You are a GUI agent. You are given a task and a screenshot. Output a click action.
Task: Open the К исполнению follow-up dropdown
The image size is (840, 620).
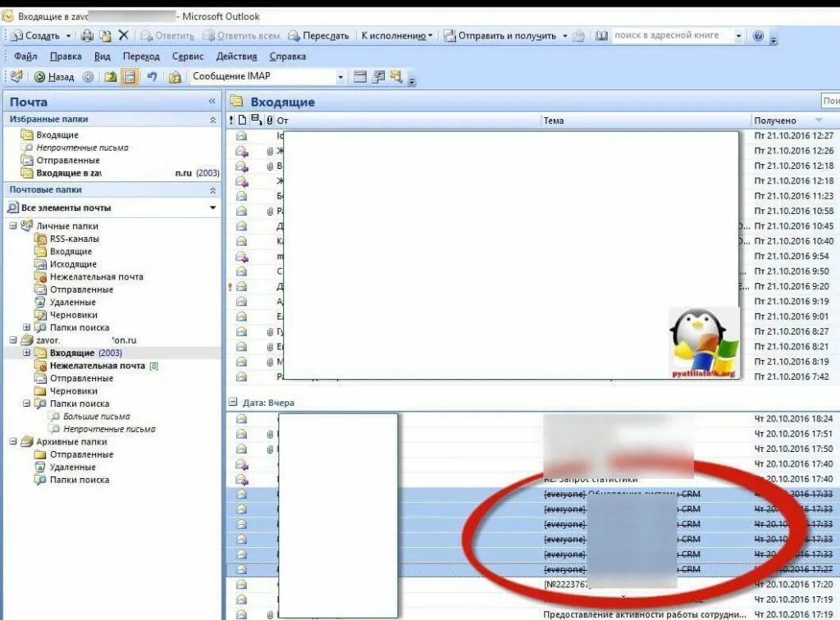click(x=396, y=36)
